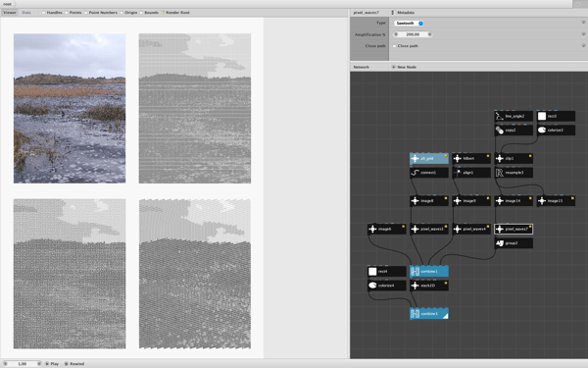Click the Amplification % parameter label
Screen dimensions: 588x368
click(370, 34)
